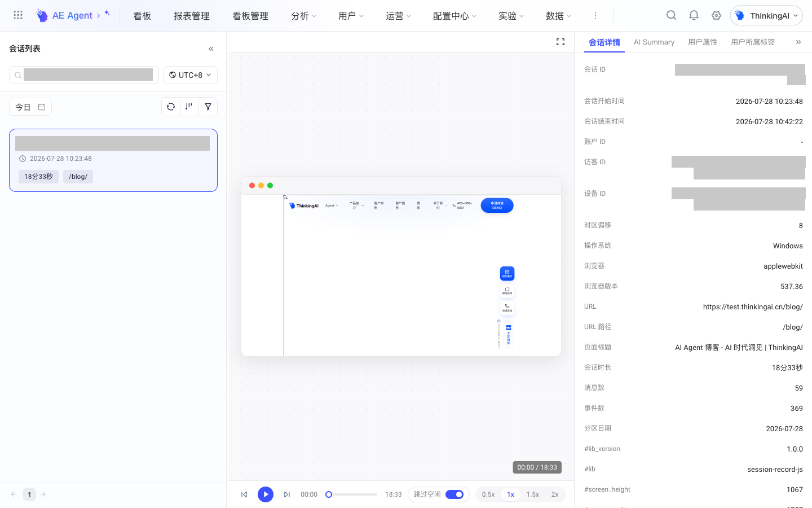Viewport: 812px width, 508px height.
Task: Set playback speed to 2x
Action: click(x=555, y=494)
